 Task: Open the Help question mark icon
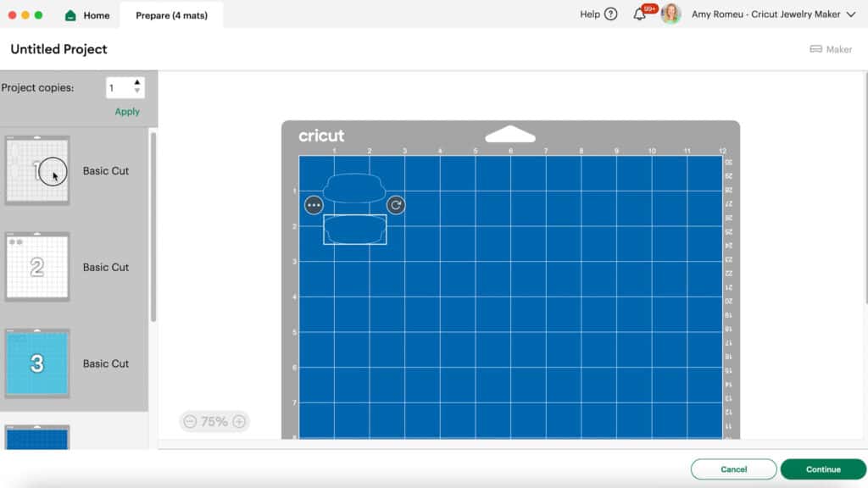tap(610, 14)
